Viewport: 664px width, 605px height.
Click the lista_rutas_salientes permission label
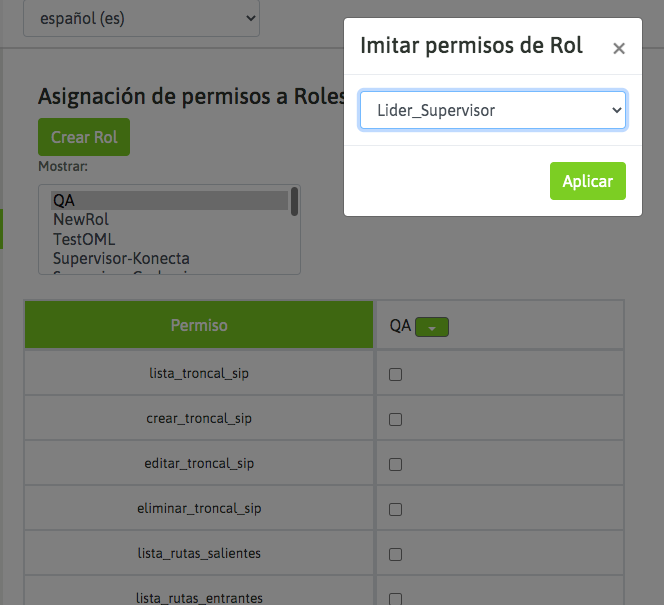coord(199,553)
